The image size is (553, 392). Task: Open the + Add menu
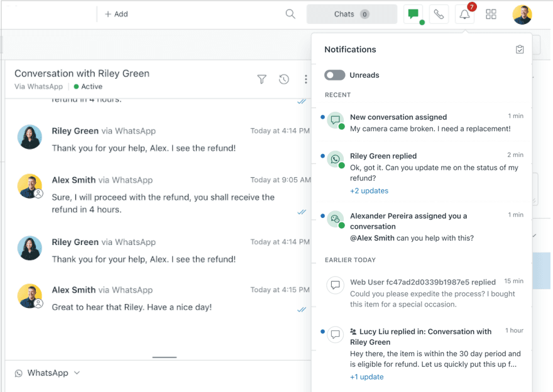tap(116, 13)
